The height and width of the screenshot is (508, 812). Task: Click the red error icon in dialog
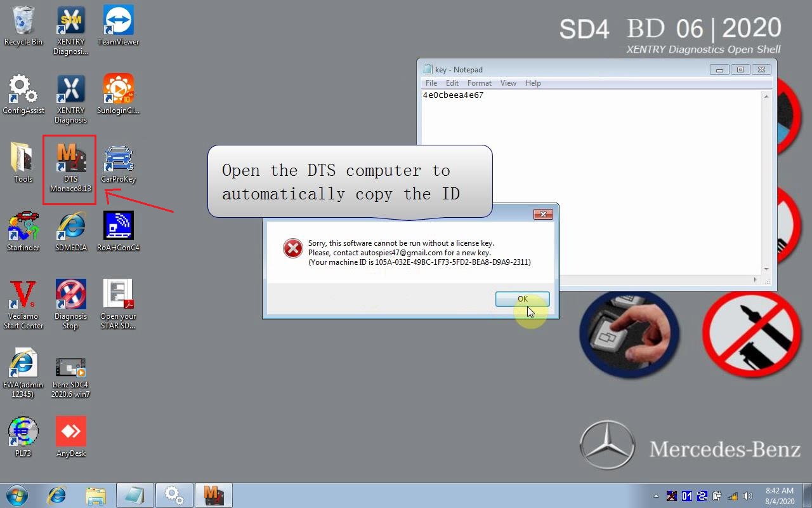[292, 249]
